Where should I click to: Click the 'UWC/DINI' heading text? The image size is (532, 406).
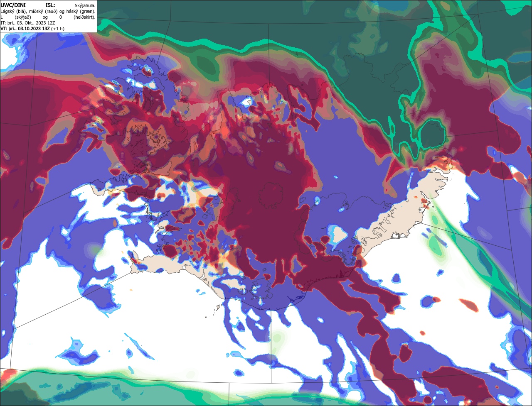pyautogui.click(x=13, y=5)
